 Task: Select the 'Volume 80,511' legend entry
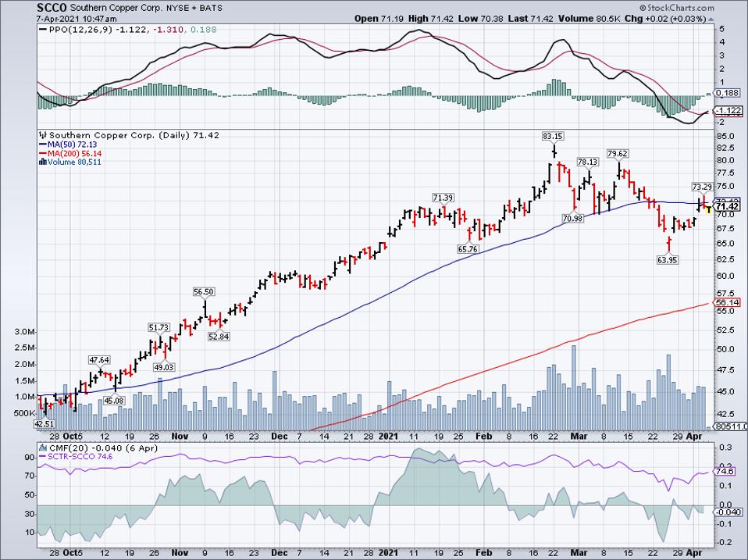click(74, 162)
